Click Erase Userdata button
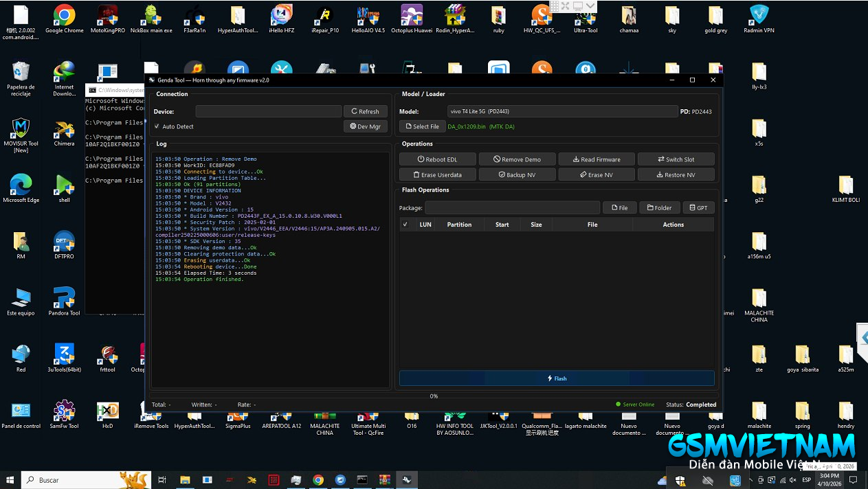The width and height of the screenshot is (868, 489). (x=437, y=175)
